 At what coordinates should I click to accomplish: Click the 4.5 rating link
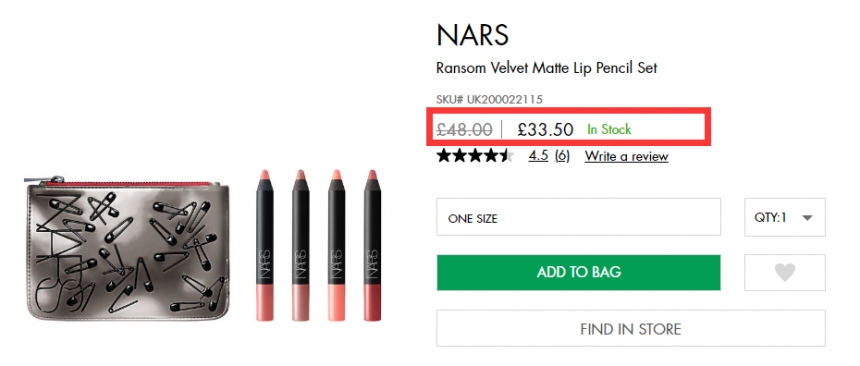538,156
